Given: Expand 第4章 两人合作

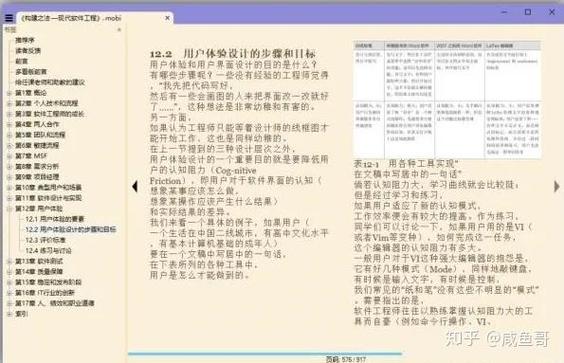Looking at the screenshot, I should [x=9, y=124].
